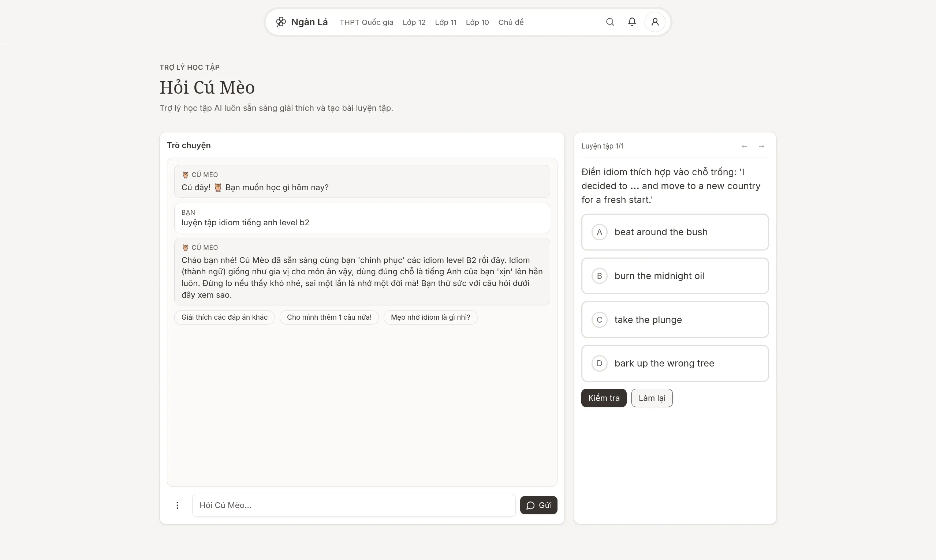Select answer B 'burn the midnight oil'

674,276
